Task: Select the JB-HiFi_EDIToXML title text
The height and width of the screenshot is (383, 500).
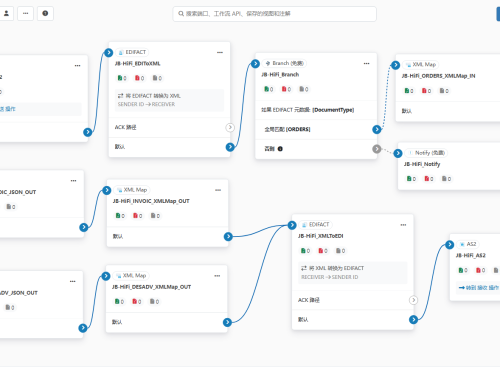Action: pyautogui.click(x=138, y=64)
